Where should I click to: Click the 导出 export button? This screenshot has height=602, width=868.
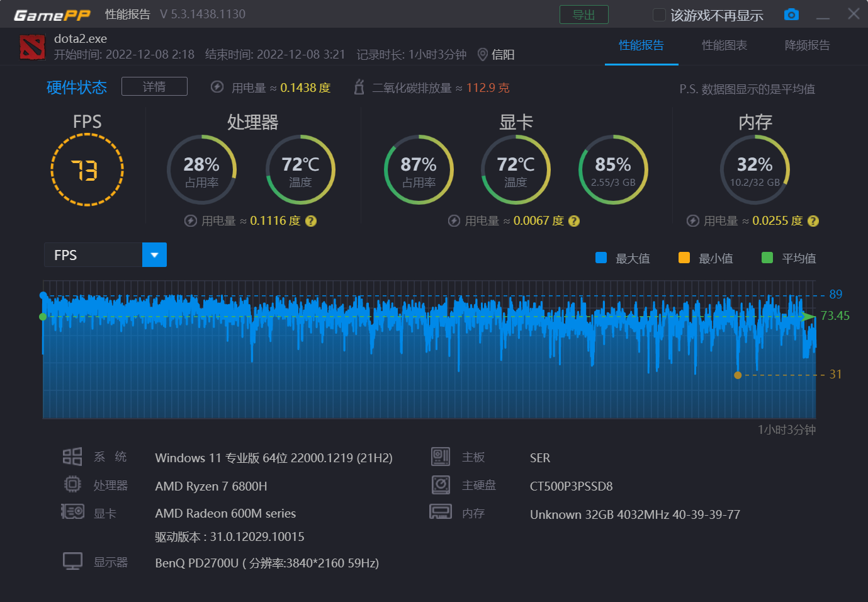click(584, 14)
